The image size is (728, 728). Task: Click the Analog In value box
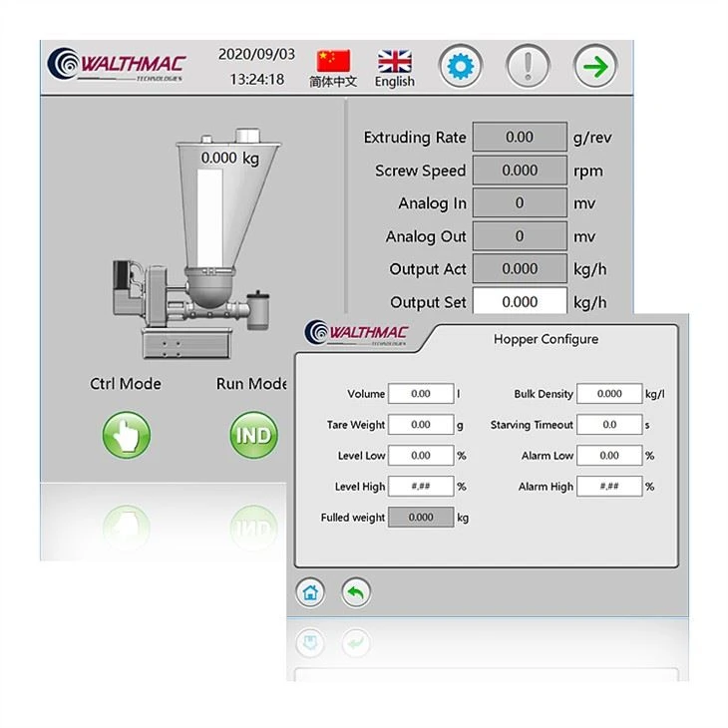point(520,202)
